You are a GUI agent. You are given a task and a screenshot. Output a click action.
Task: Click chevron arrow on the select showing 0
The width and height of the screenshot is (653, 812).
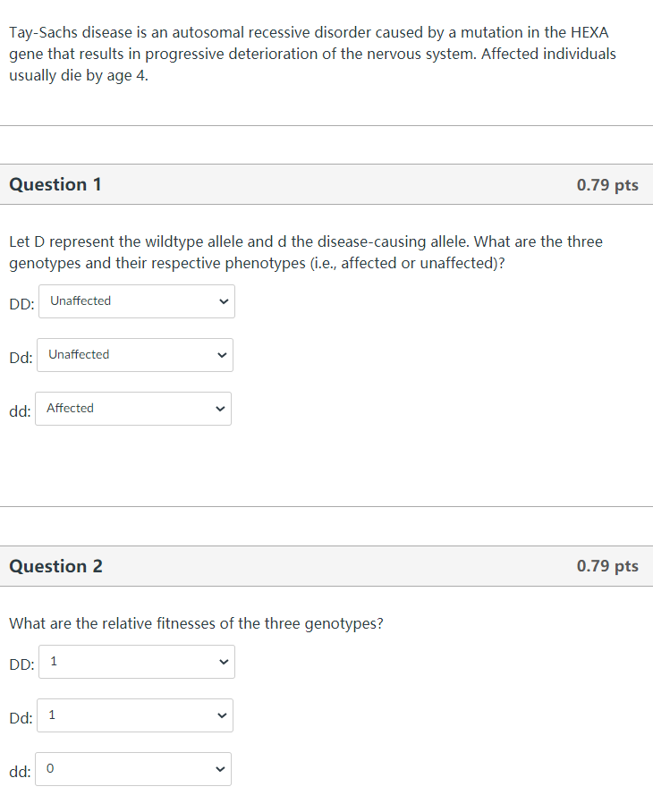pos(221,769)
